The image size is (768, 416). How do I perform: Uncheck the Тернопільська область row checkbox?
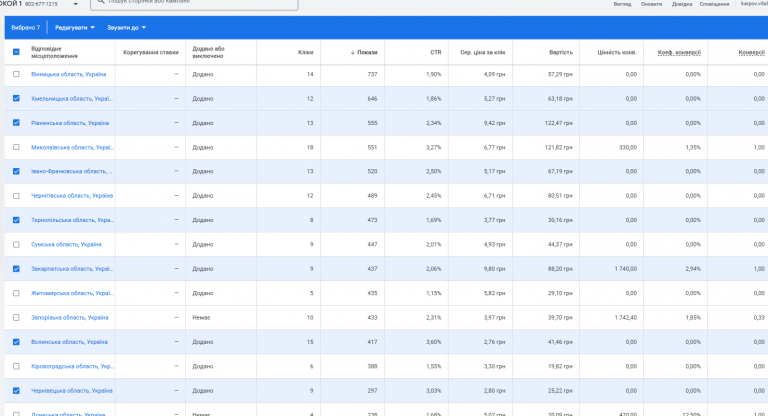[16, 220]
